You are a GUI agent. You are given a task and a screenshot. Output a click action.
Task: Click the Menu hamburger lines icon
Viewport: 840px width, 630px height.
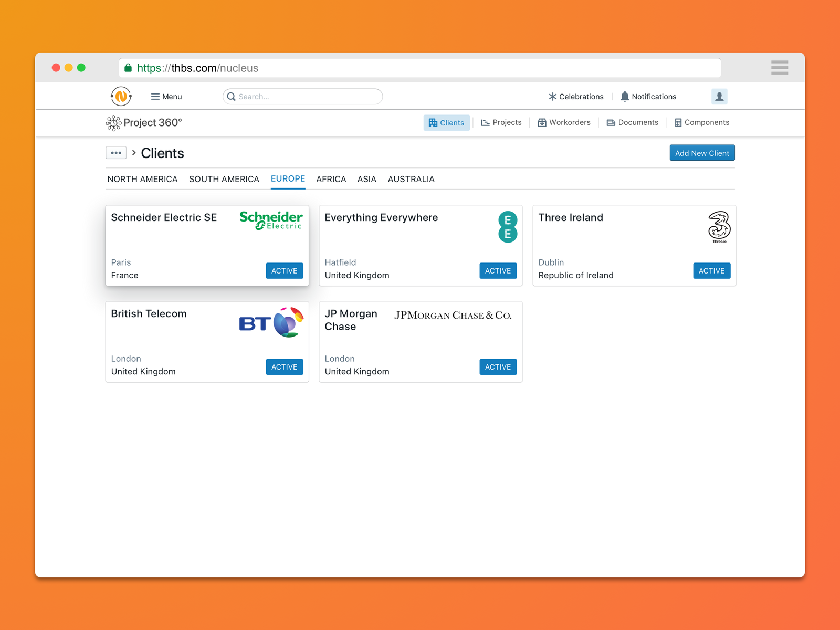tap(155, 97)
